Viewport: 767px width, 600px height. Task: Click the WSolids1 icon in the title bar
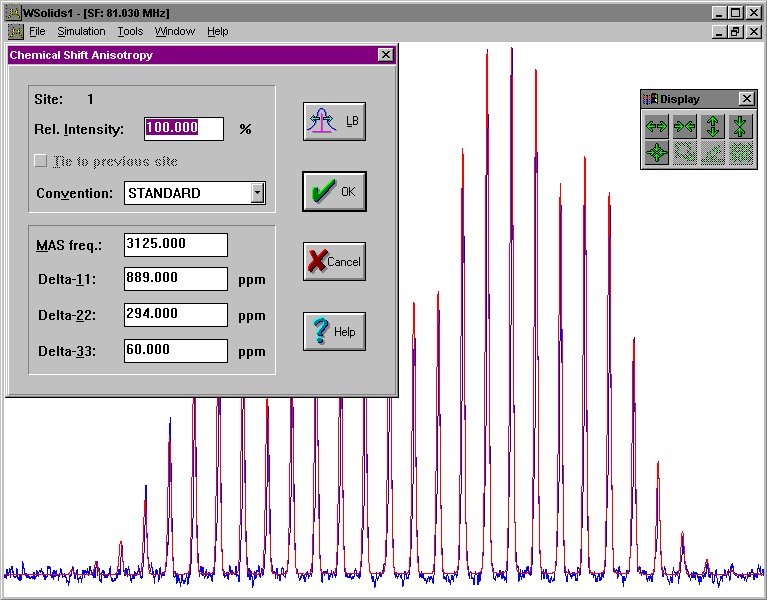pos(12,13)
